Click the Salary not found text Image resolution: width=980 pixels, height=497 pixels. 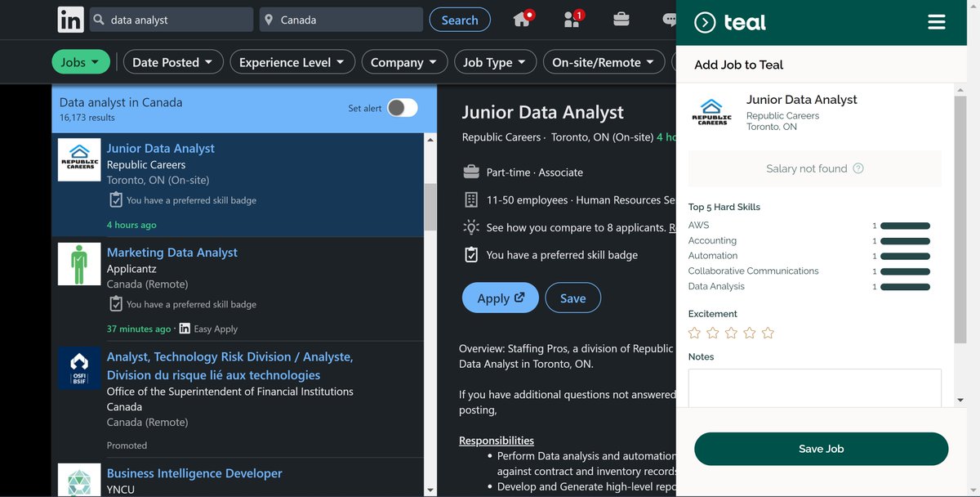point(806,168)
